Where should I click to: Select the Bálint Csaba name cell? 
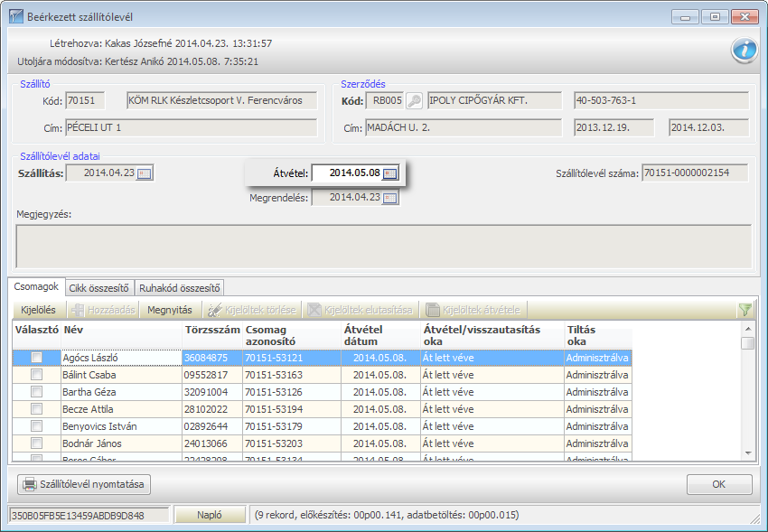[x=121, y=375]
